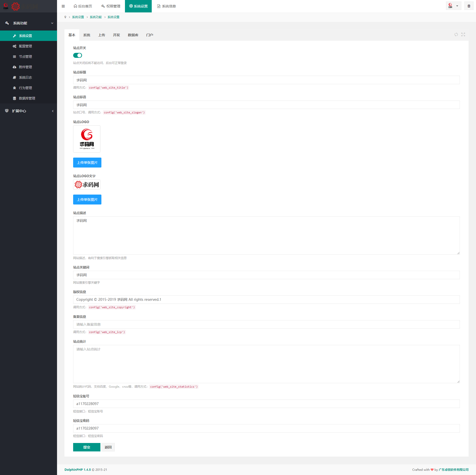This screenshot has height=475, width=476.
Task: Open 行为管理 in the sidebar
Action: tap(26, 88)
